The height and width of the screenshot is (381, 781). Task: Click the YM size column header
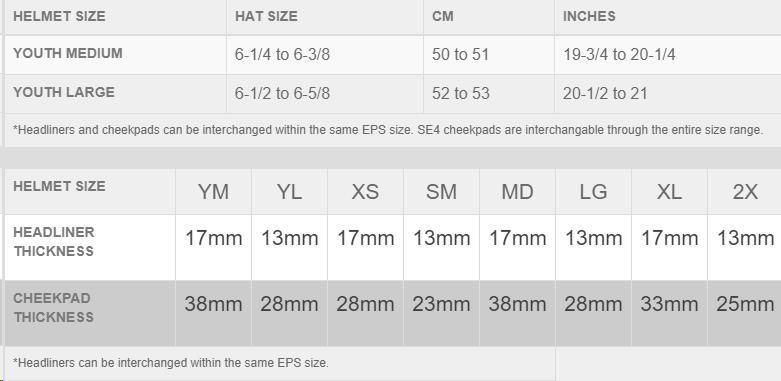point(213,192)
